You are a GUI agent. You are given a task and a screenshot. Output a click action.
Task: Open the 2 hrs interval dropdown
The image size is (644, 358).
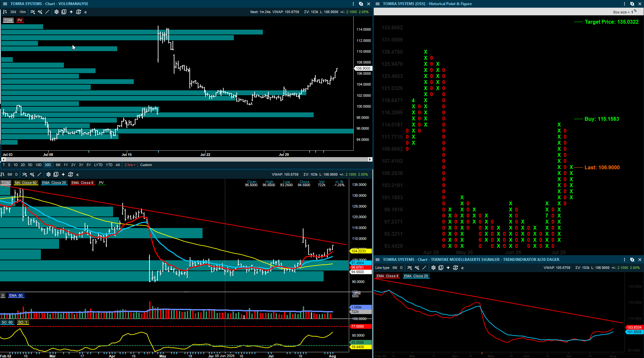tap(130, 165)
